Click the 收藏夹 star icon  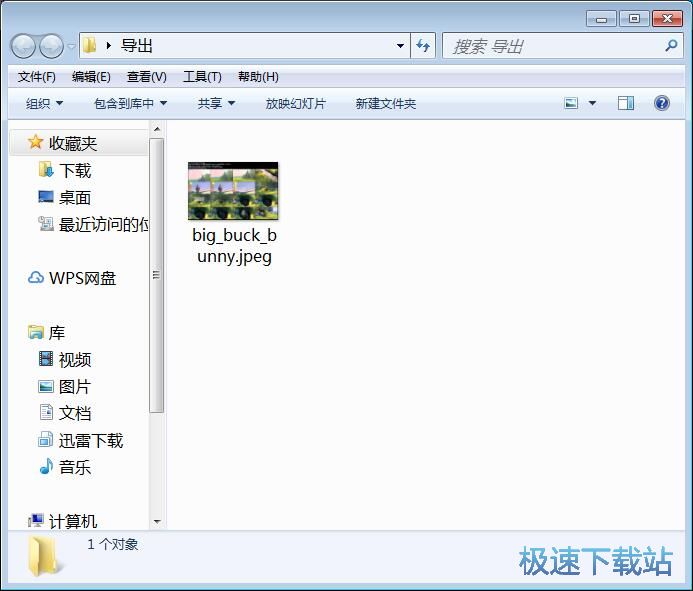coord(35,142)
